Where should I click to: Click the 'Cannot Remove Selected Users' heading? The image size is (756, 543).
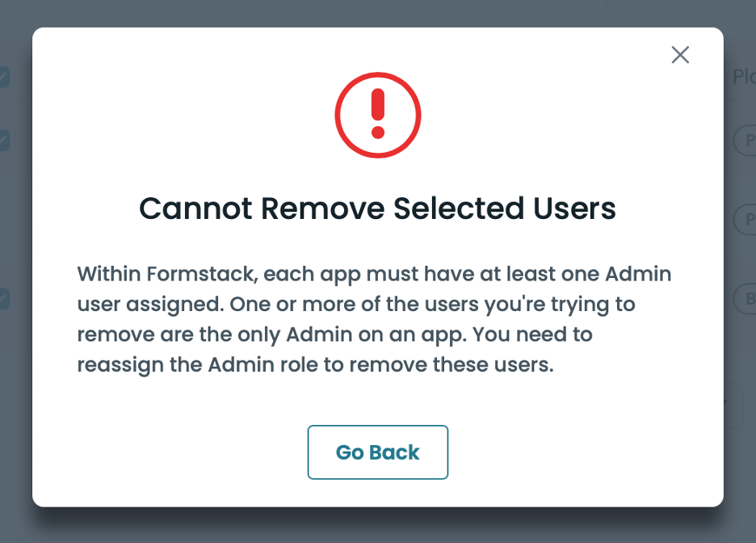(x=378, y=208)
